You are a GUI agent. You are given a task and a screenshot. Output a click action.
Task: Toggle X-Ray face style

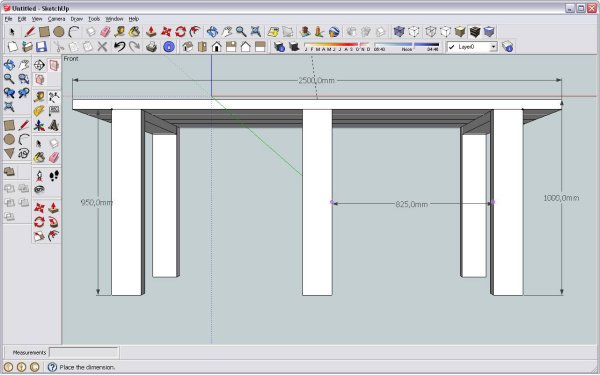[399, 32]
